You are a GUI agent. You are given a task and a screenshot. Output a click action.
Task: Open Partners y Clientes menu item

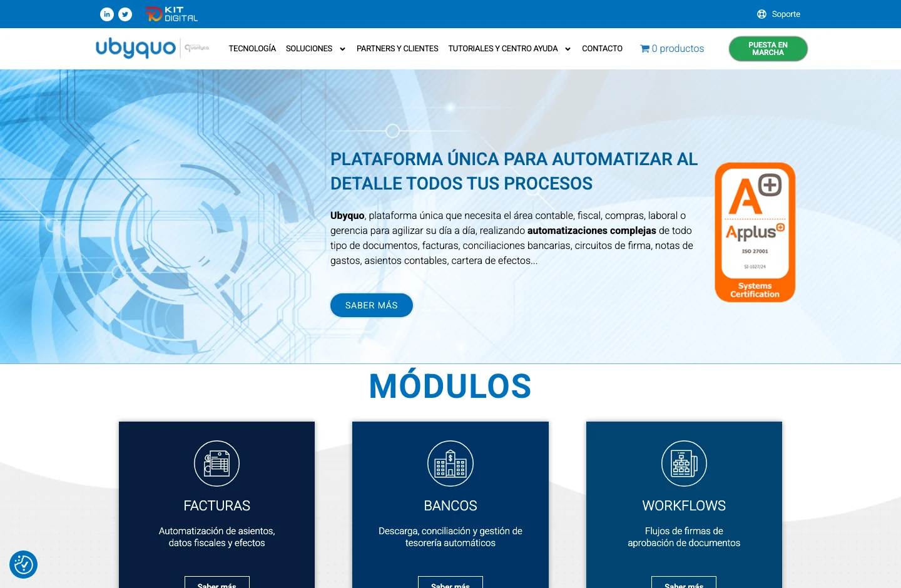coord(397,48)
